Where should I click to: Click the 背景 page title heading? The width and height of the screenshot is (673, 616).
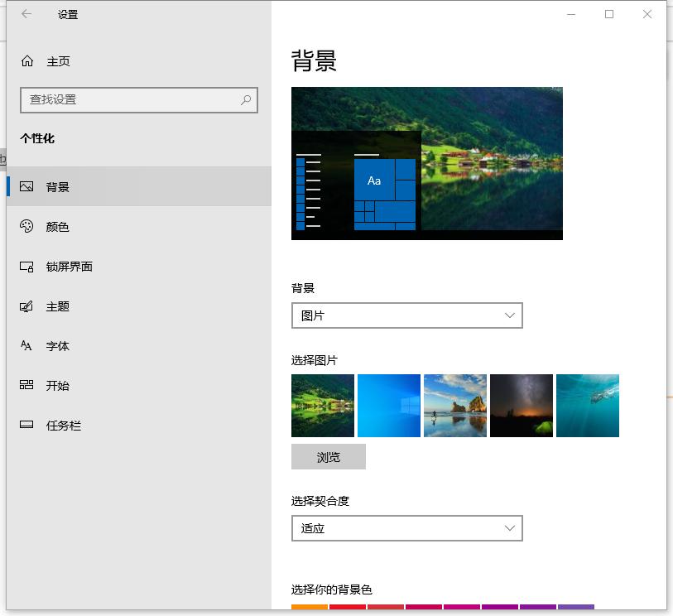[x=313, y=60]
